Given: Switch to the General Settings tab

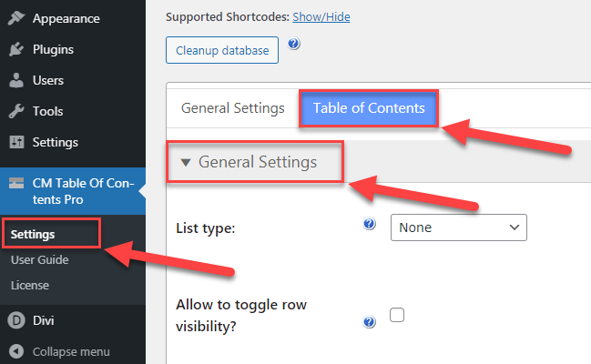Looking at the screenshot, I should coord(232,108).
